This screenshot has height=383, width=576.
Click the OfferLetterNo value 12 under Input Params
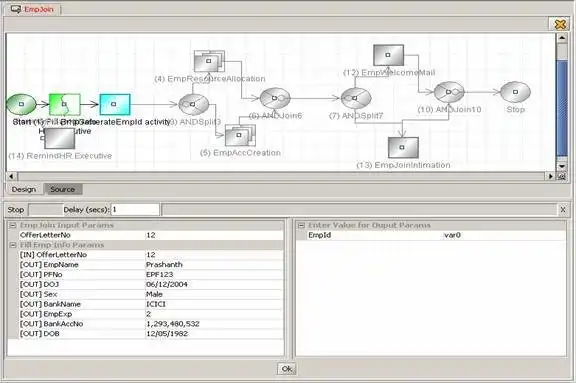pos(151,235)
